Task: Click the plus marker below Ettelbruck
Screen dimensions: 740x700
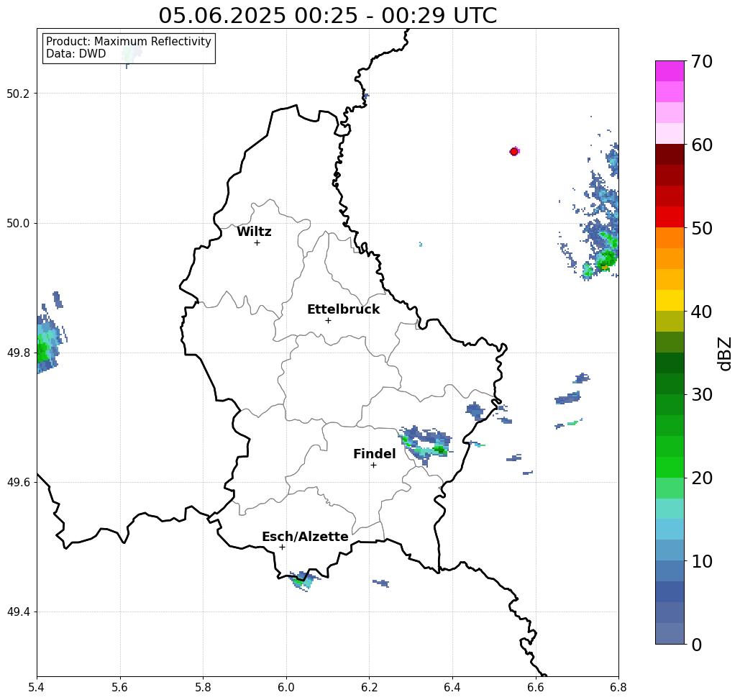Action: click(329, 320)
